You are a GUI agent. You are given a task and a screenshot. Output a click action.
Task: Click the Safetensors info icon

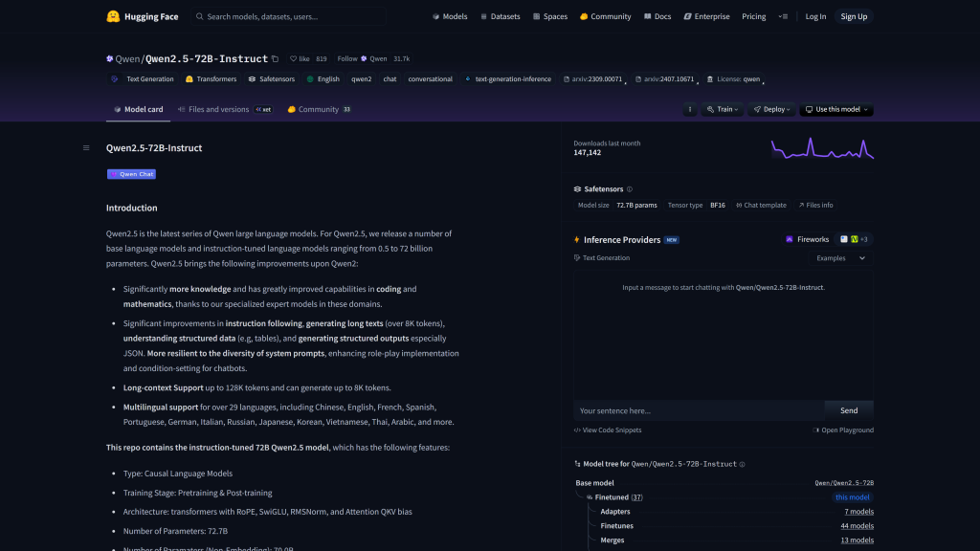[630, 189]
